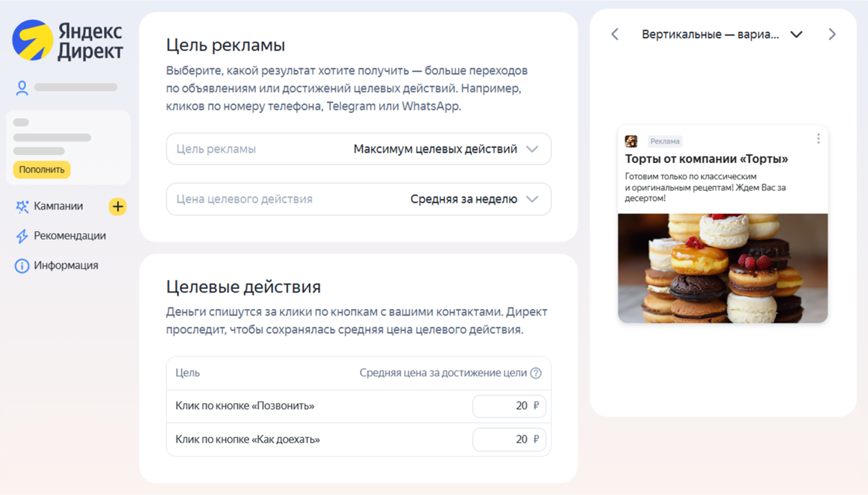Click the three-dot menu on the ad preview
The width and height of the screenshot is (868, 495).
[x=818, y=138]
